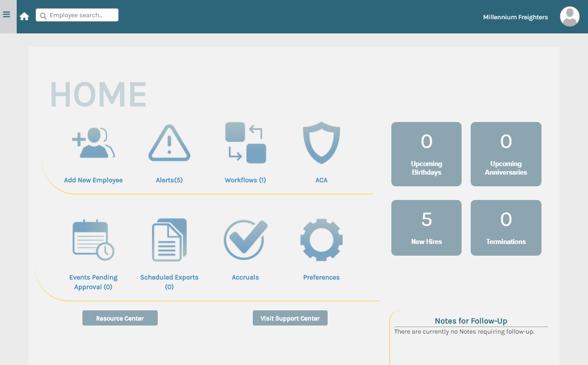Click the Home house icon

pos(24,16)
